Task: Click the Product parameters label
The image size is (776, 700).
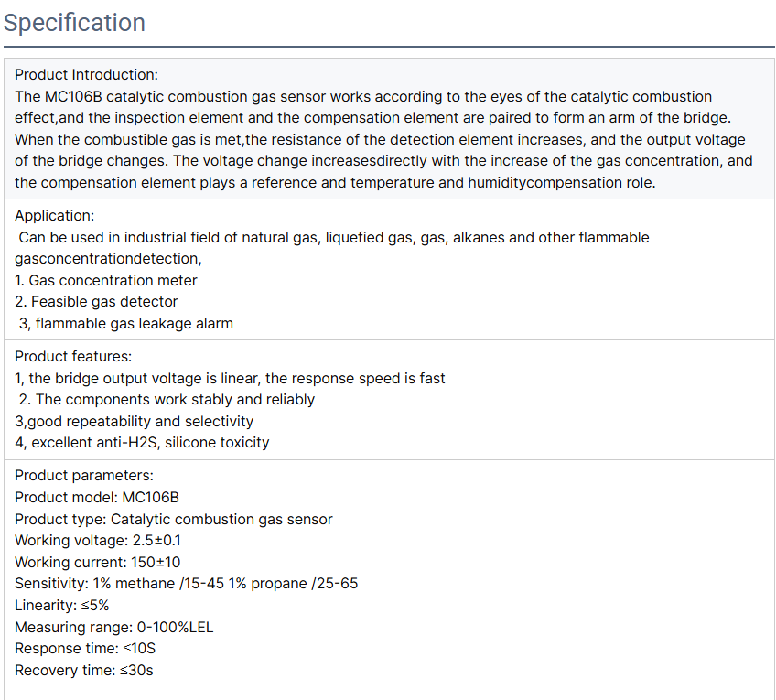Action: (84, 476)
